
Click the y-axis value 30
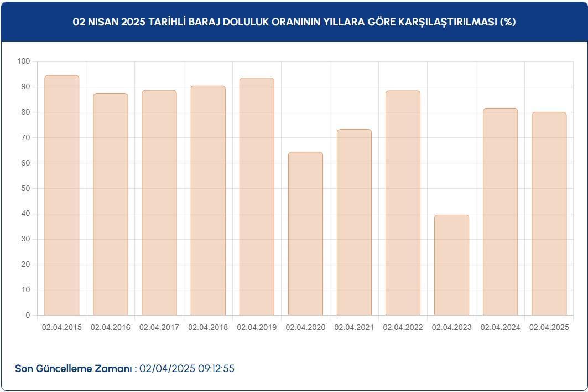pyautogui.click(x=26, y=239)
